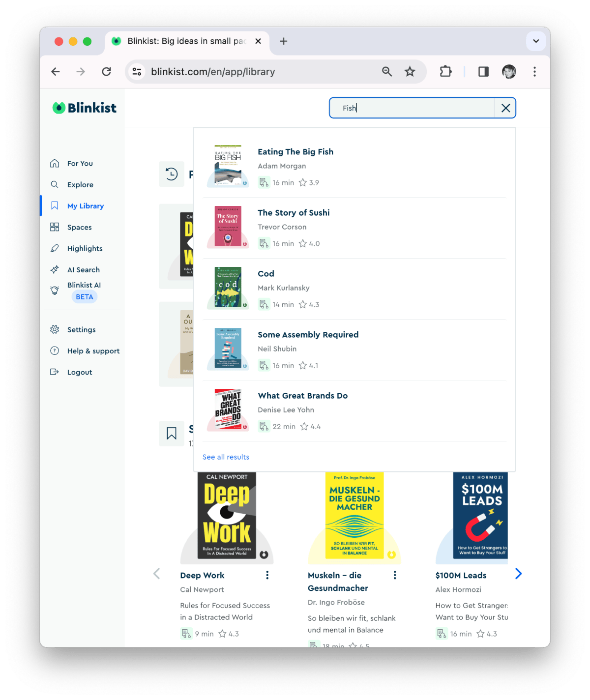
Task: Open options menu for Muskeln book
Action: tap(395, 575)
